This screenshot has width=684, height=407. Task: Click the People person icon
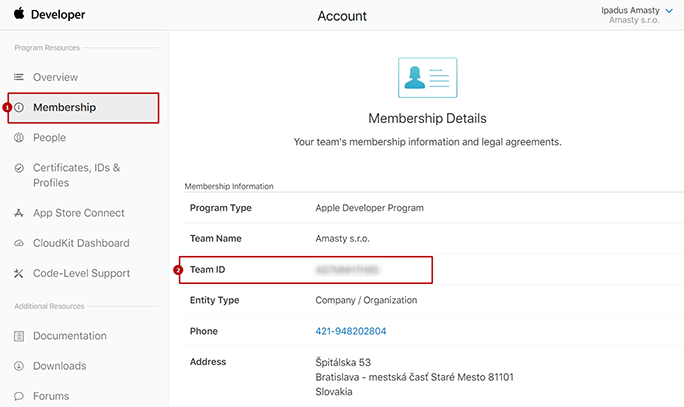[19, 138]
